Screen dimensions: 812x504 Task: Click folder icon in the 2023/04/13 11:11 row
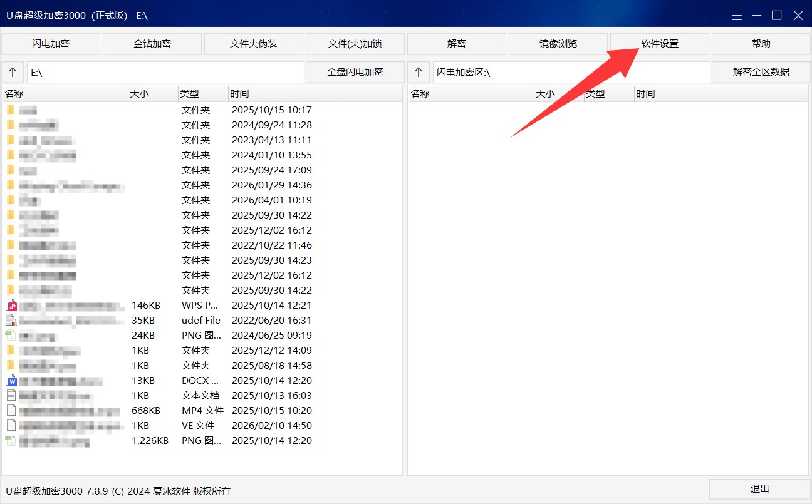tap(11, 140)
